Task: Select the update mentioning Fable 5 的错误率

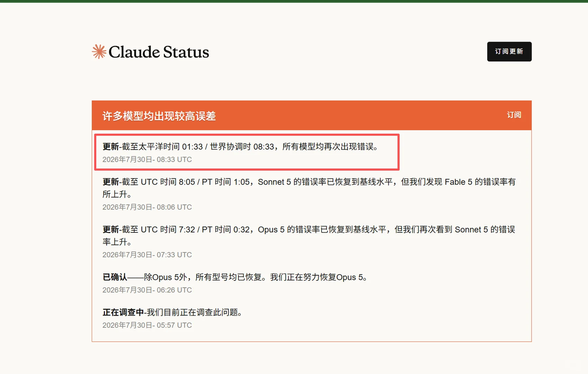Action: click(309, 188)
